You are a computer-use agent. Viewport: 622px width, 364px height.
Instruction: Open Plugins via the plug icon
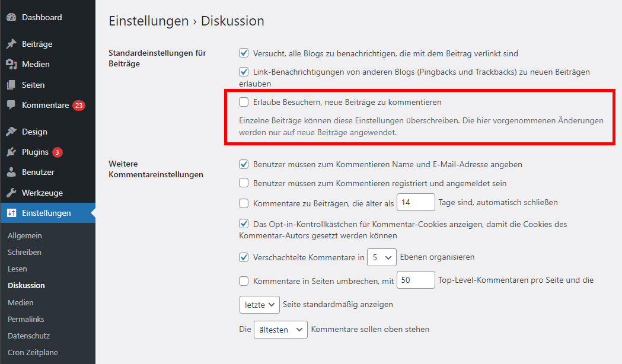click(11, 152)
